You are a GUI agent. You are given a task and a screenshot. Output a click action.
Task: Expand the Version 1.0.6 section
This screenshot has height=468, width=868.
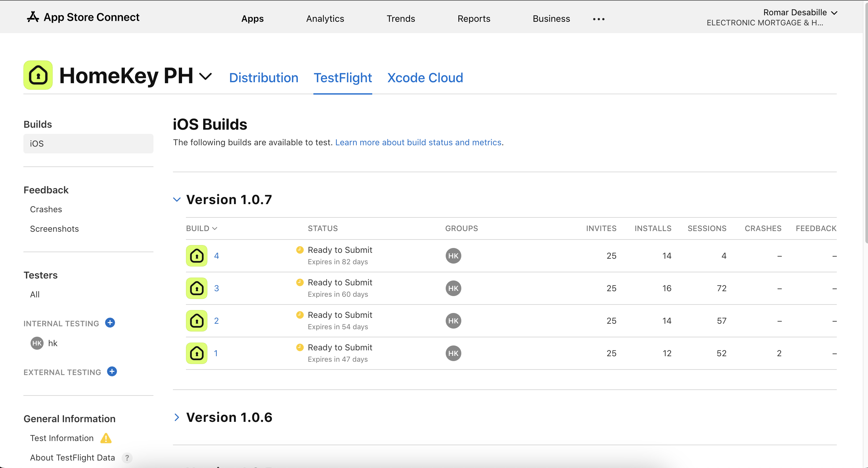point(177,417)
